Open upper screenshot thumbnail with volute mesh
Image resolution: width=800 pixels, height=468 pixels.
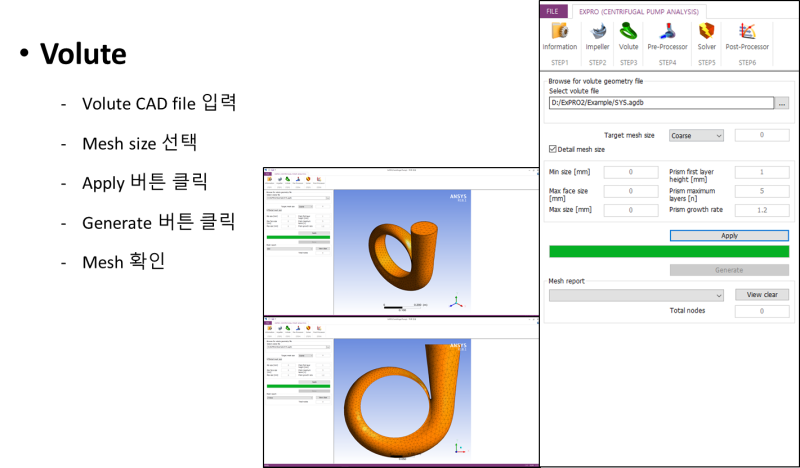click(x=401, y=241)
